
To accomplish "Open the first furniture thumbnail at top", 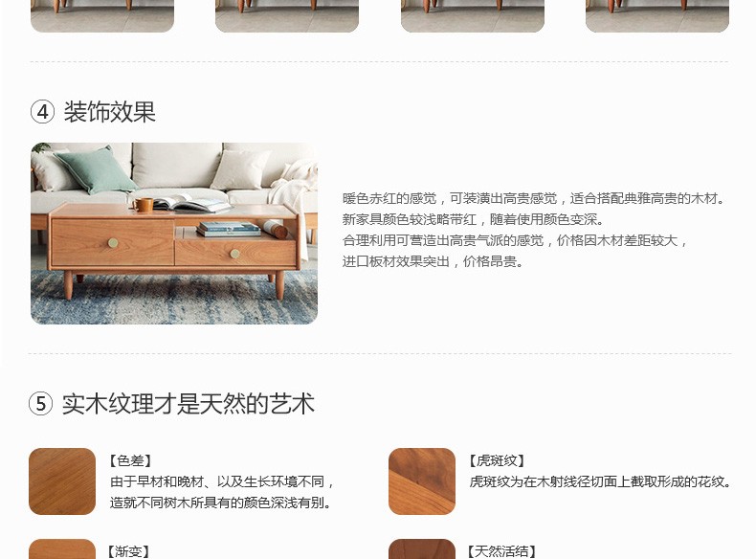I will 102,16.
